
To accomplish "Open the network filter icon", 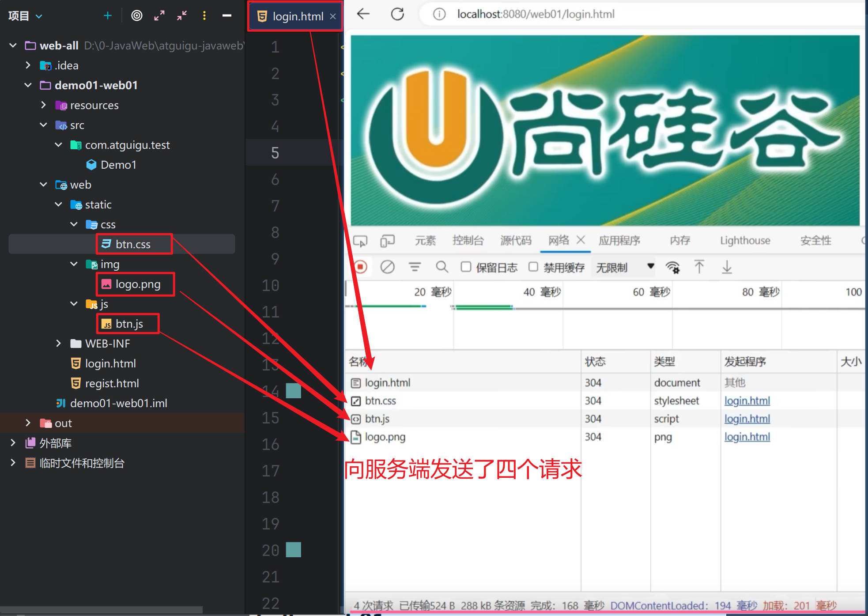I will point(414,267).
